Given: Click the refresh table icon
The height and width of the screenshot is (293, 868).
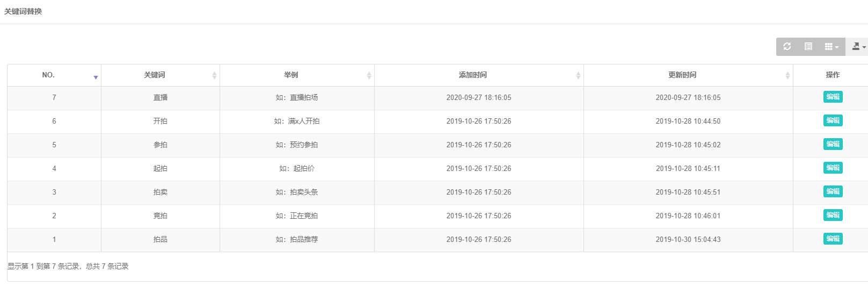Looking at the screenshot, I should (x=787, y=47).
